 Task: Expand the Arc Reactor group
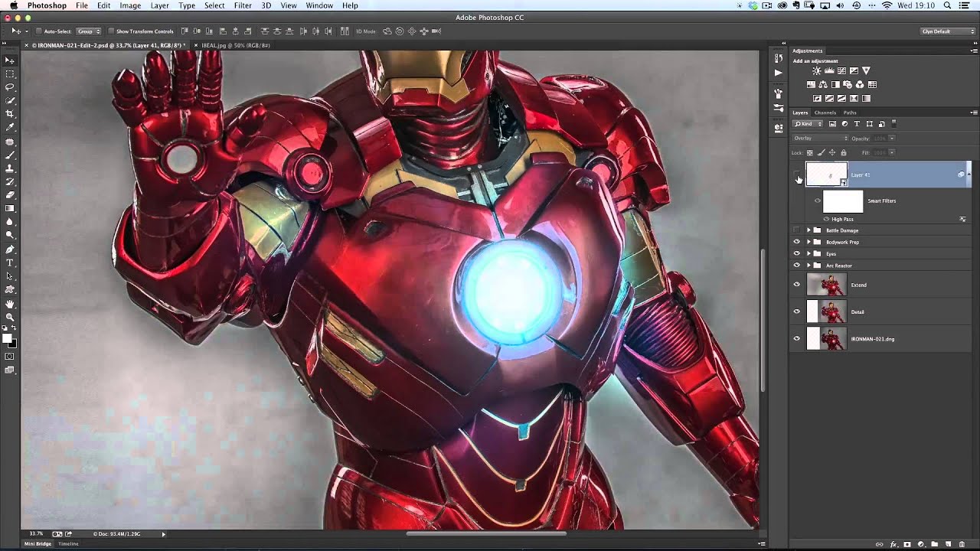click(808, 266)
